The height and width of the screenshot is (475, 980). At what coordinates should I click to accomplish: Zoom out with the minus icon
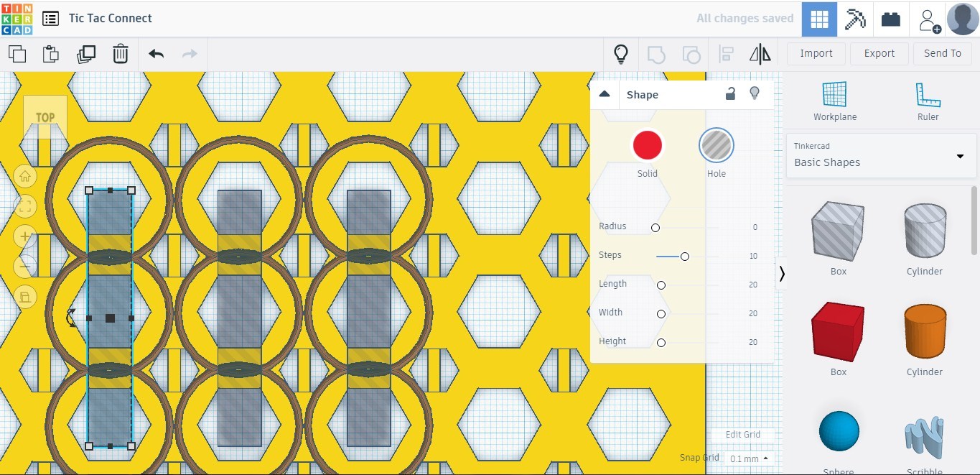point(25,267)
